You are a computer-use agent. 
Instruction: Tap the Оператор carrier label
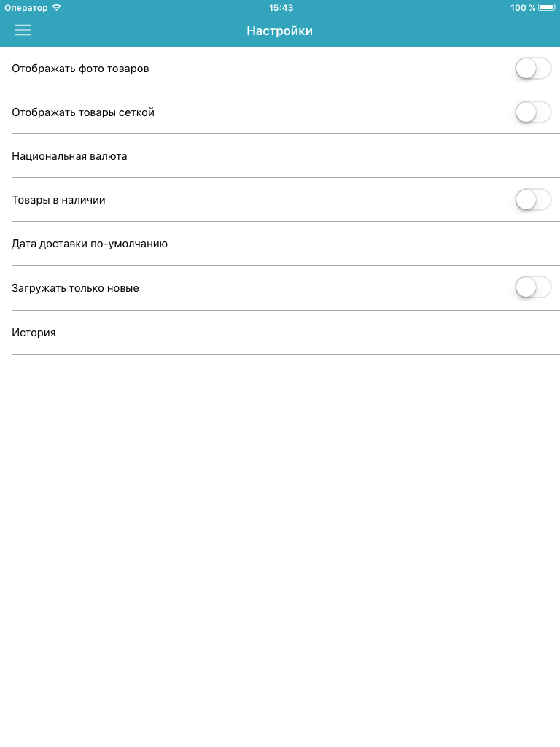[26, 8]
